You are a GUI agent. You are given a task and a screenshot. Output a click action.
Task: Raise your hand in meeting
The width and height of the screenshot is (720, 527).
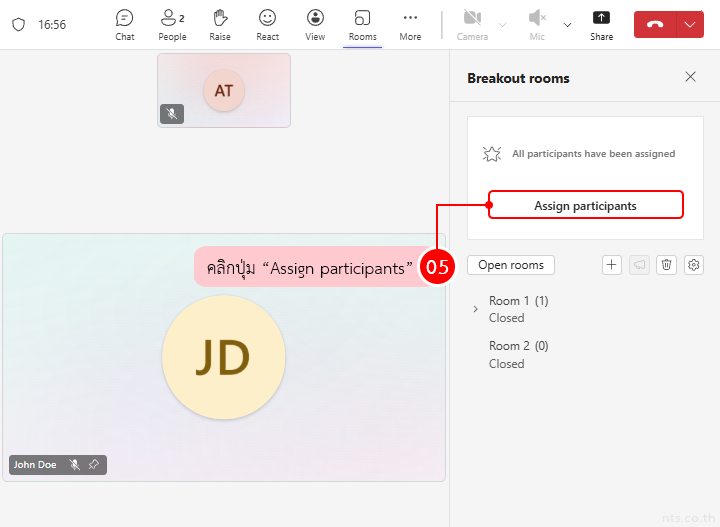[x=220, y=24]
